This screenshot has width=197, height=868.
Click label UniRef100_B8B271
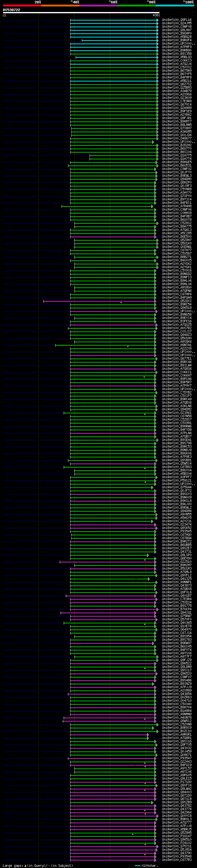coord(177,257)
